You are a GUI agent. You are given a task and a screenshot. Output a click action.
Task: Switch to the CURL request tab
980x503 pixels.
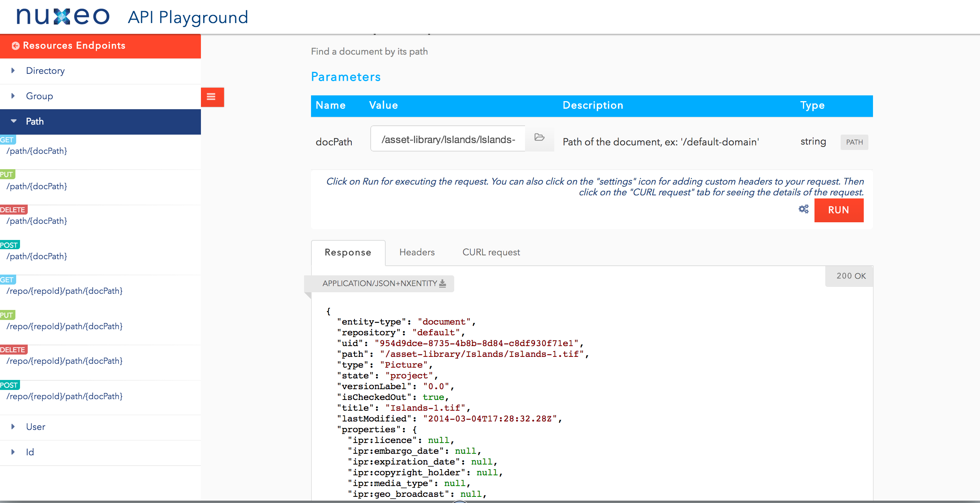point(491,253)
